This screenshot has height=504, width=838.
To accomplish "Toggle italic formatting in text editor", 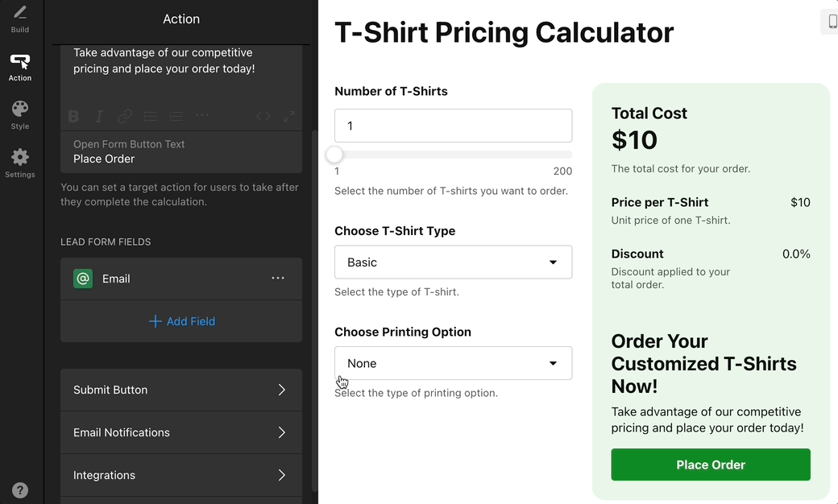I will (x=99, y=117).
